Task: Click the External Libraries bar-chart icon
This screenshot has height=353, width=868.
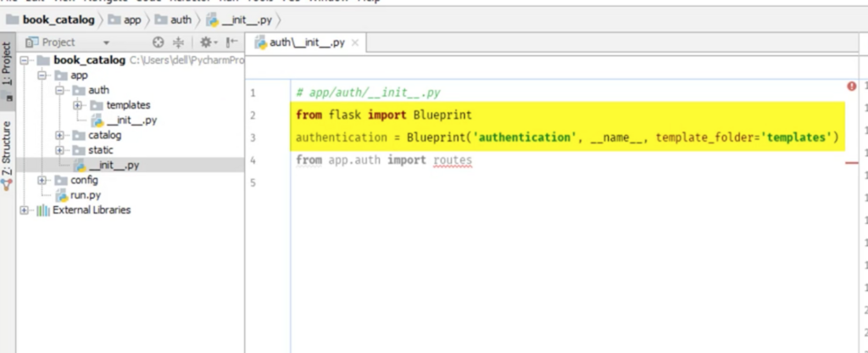Action: 42,210
